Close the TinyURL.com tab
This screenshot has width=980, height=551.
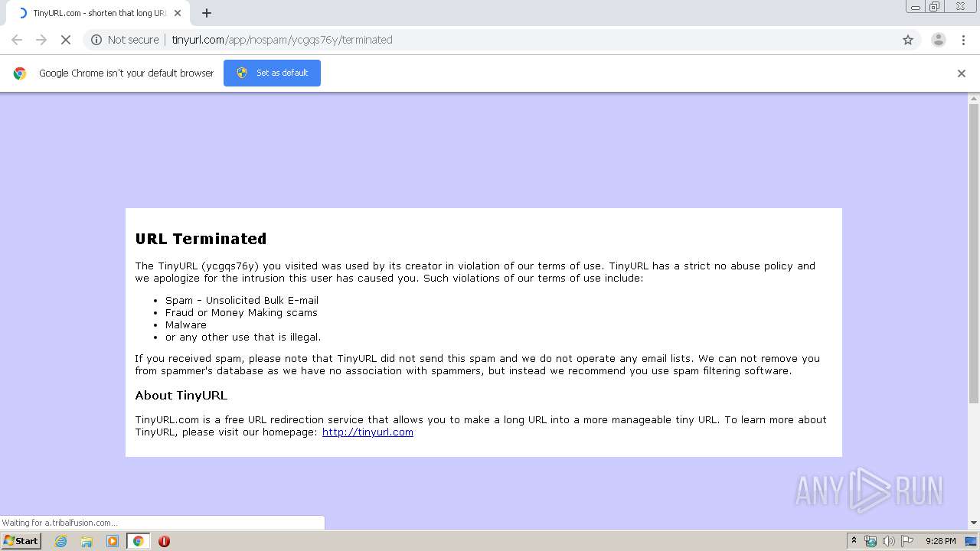pos(178,13)
